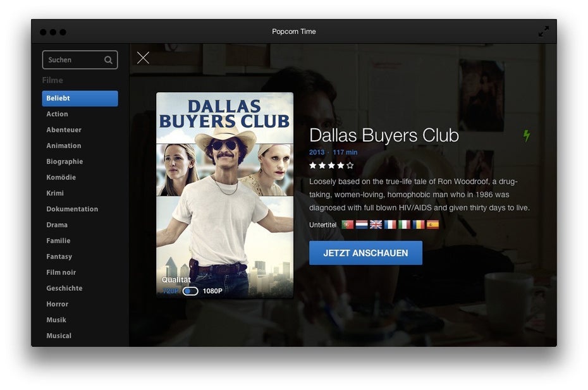Open the Komödie genre
This screenshot has width=588, height=390.
click(x=61, y=178)
